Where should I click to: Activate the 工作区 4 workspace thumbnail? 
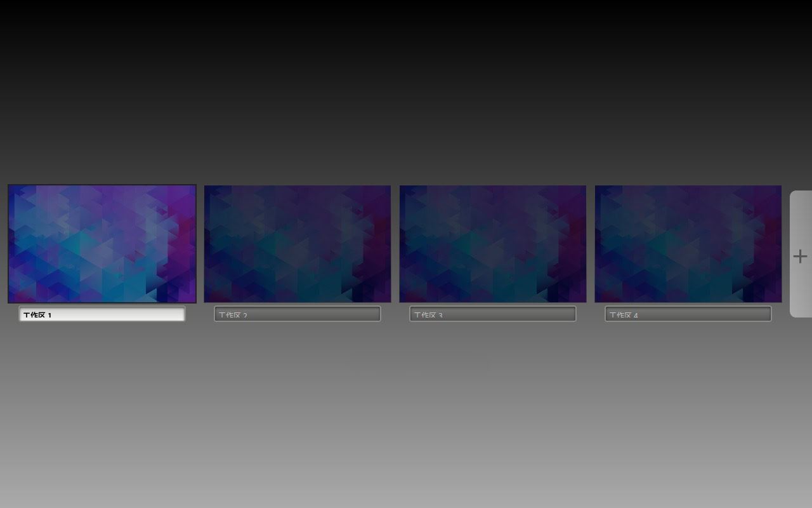pos(688,244)
